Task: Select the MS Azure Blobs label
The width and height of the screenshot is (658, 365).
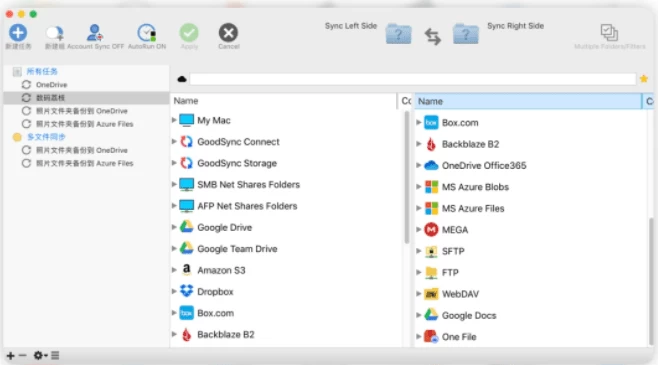Action: (475, 187)
